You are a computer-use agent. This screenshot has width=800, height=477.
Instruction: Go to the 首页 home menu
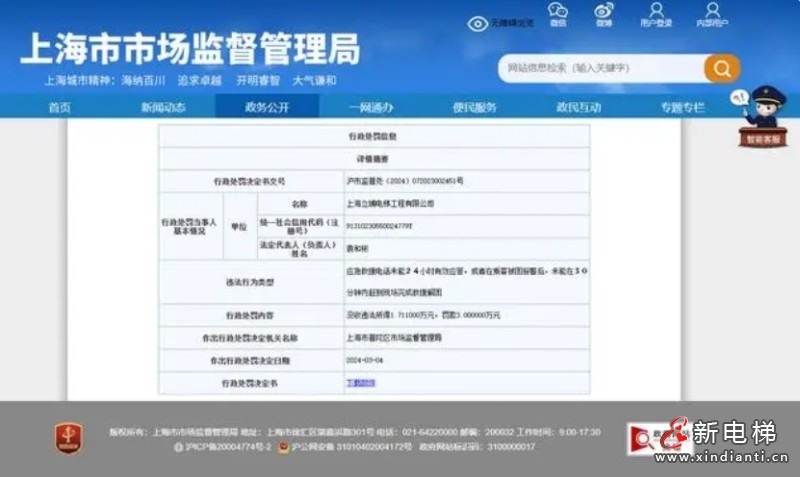pyautogui.click(x=60, y=107)
